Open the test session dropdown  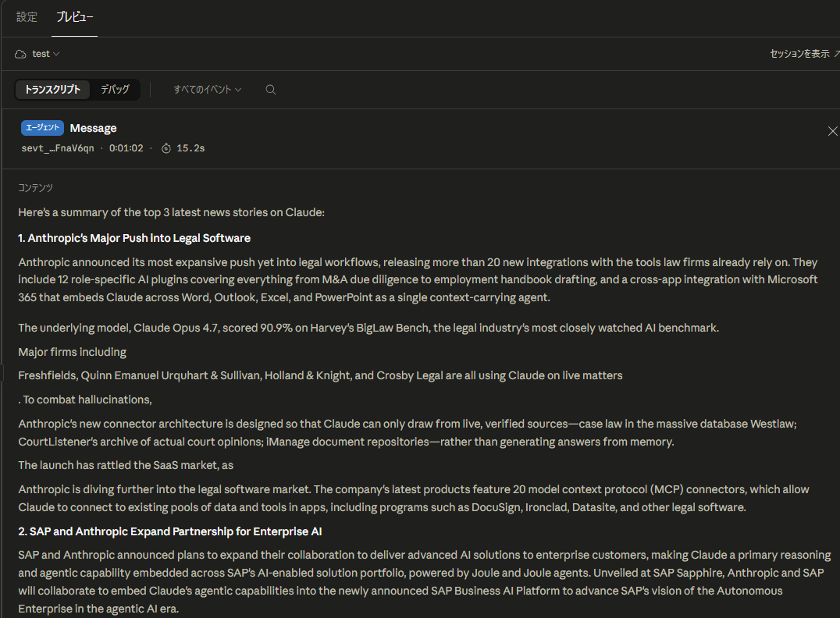pos(45,54)
